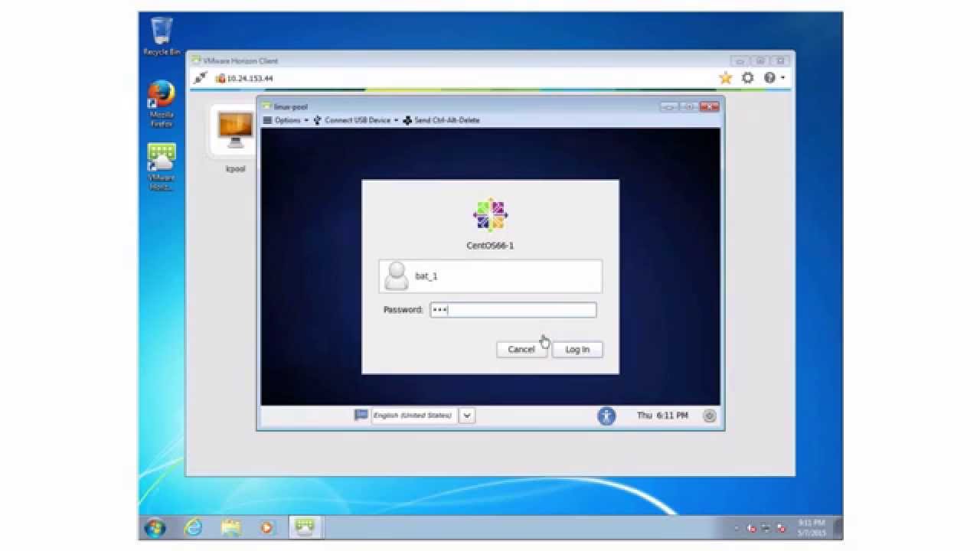
Task: Click the disconnect plug icon in Horizon Client
Action: [x=201, y=78]
